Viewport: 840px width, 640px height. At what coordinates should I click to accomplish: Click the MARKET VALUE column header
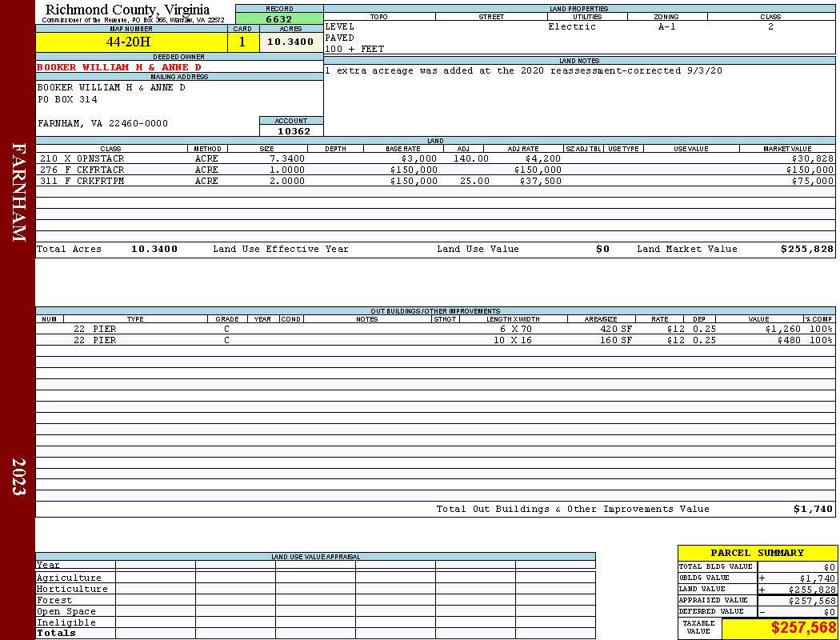point(787,148)
